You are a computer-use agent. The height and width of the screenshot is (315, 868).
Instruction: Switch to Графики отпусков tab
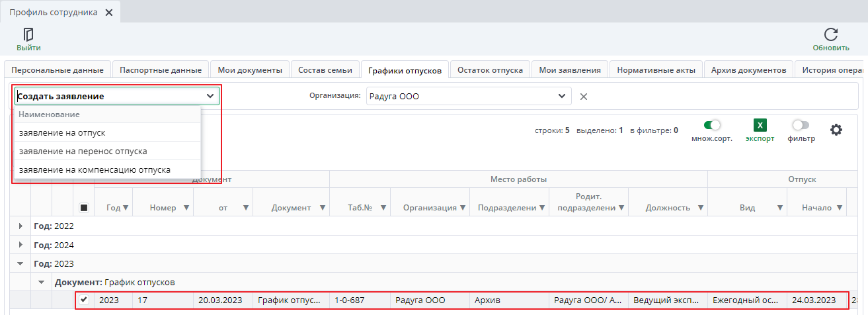pyautogui.click(x=405, y=69)
